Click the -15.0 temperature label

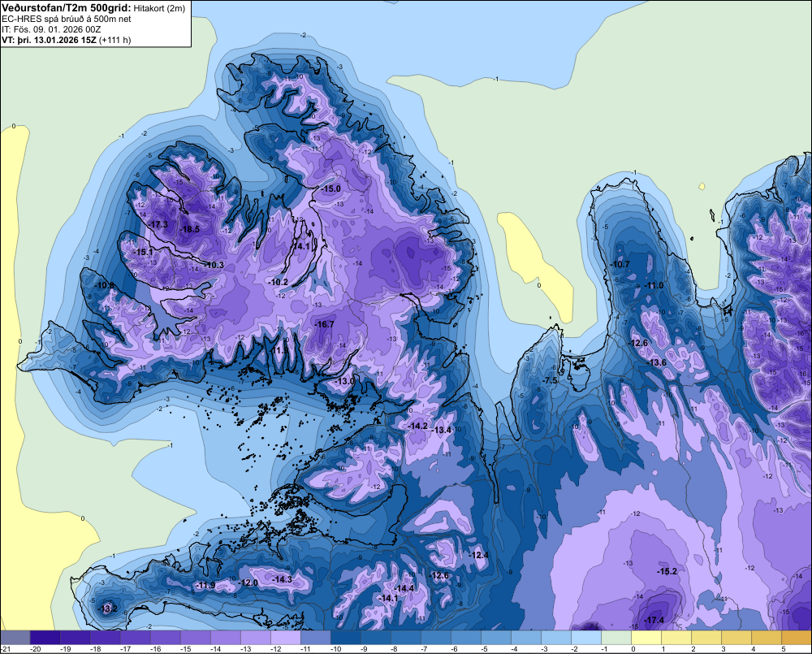click(x=330, y=188)
